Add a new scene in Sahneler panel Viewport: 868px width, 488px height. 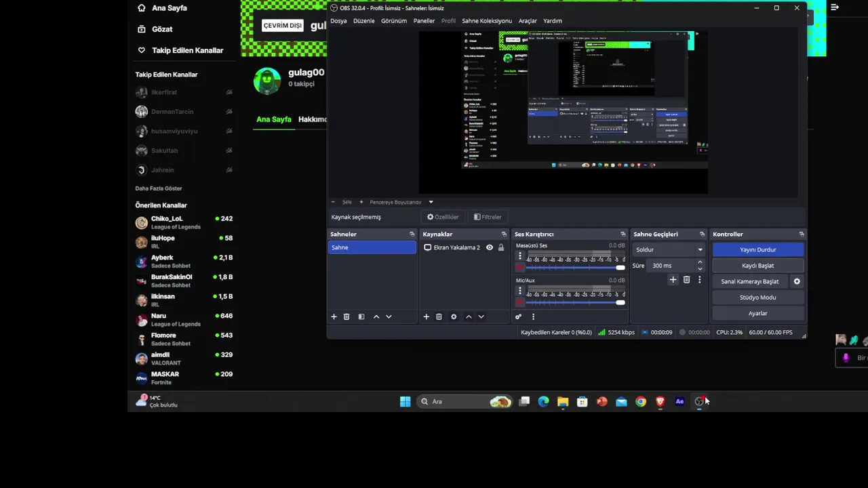(x=334, y=317)
